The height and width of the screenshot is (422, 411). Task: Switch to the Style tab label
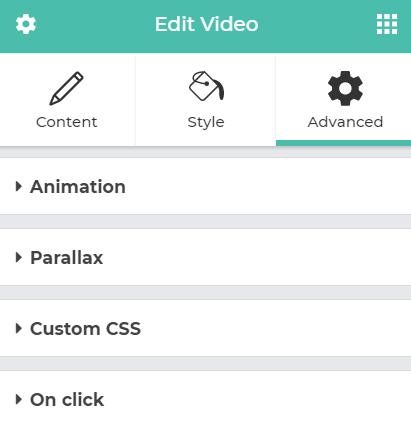206,122
